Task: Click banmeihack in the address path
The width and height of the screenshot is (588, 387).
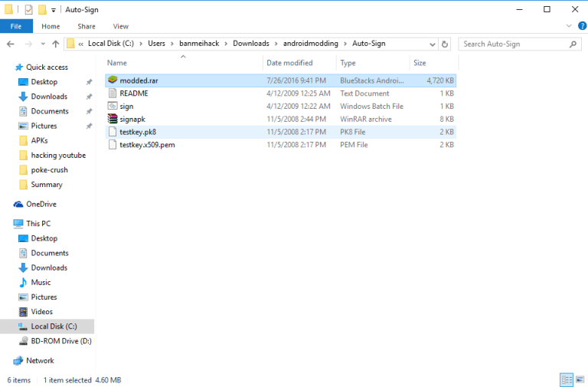Action: pos(199,44)
